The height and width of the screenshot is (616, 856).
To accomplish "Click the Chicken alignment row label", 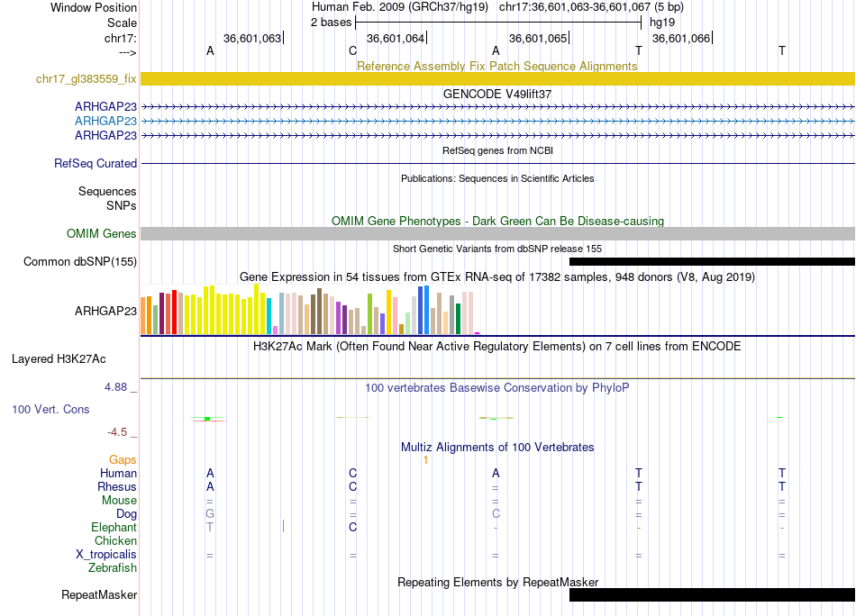I will click(115, 540).
